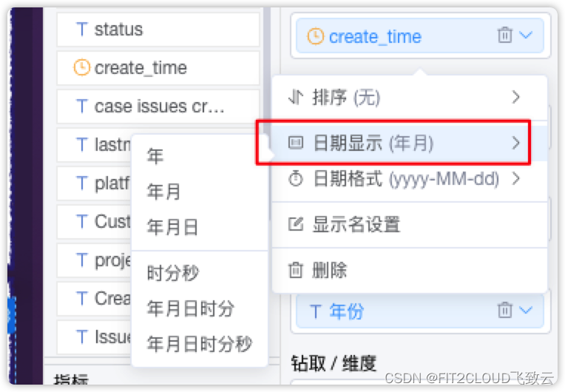
Task: Click the clock icon on create_time tag
Action: [x=315, y=36]
